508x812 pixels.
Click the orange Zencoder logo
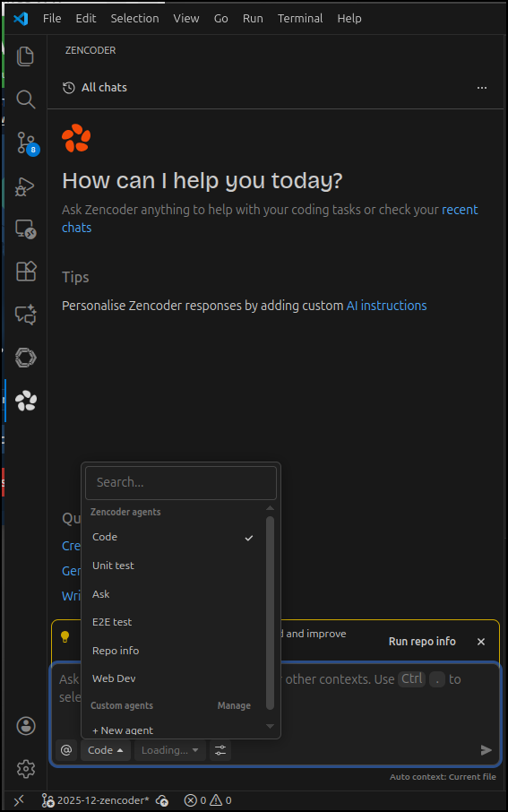click(76, 138)
